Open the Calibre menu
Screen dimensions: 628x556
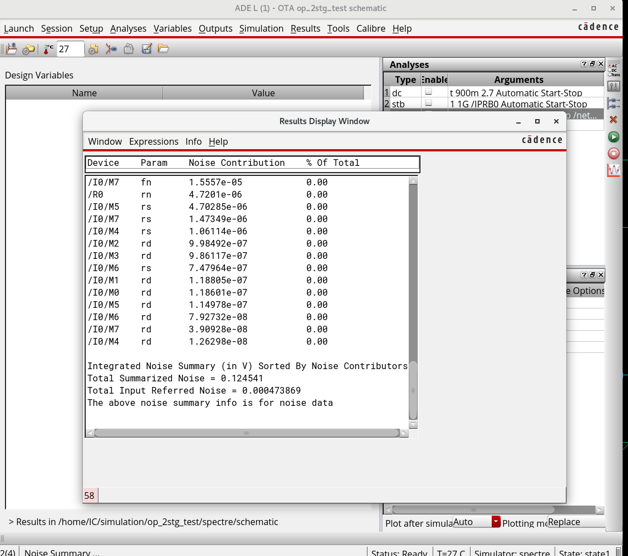[x=371, y=28]
